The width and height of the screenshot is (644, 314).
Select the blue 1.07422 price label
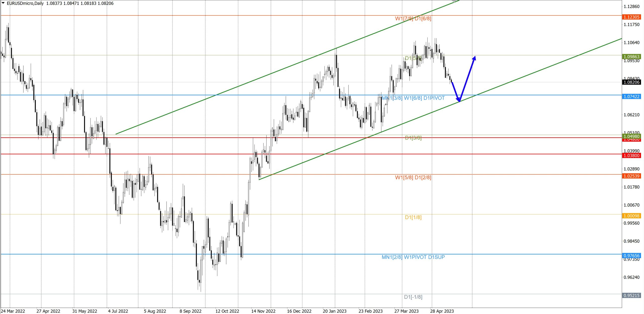631,96
